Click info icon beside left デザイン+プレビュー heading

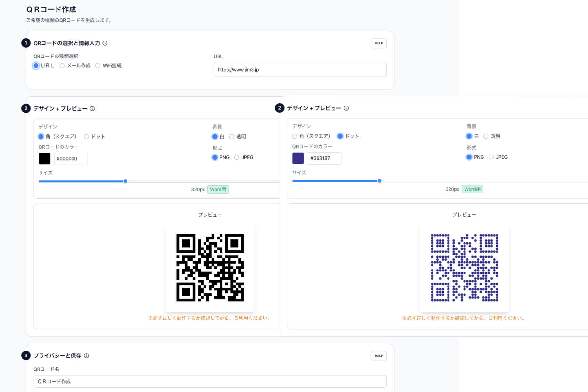coord(92,109)
